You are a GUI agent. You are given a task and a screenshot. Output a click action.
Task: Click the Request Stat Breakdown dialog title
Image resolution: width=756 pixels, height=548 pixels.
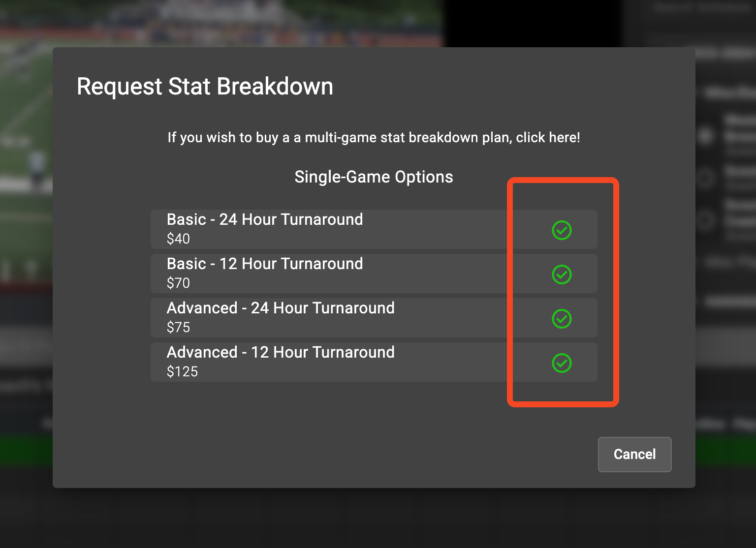(205, 87)
